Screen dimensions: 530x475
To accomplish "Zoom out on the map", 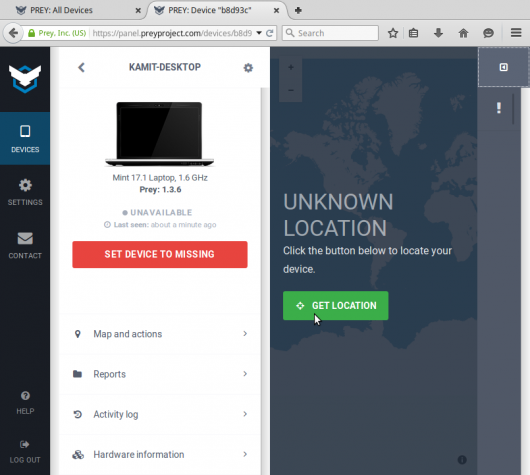I will click(291, 90).
